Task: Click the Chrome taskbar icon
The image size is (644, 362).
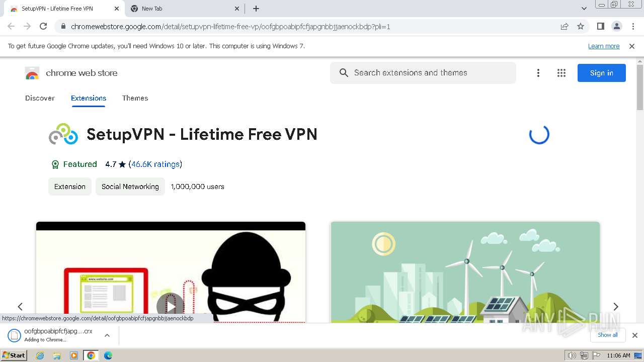Action: coord(91,355)
